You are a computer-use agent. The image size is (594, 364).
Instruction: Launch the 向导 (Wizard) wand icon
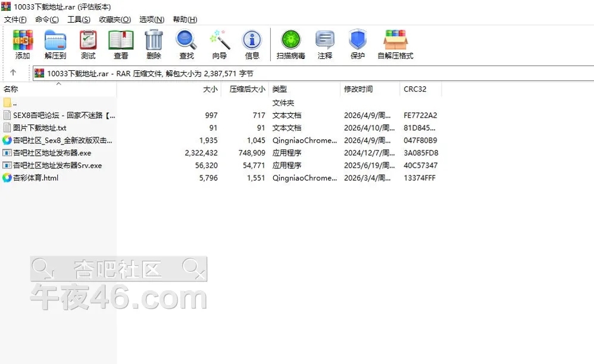(219, 45)
